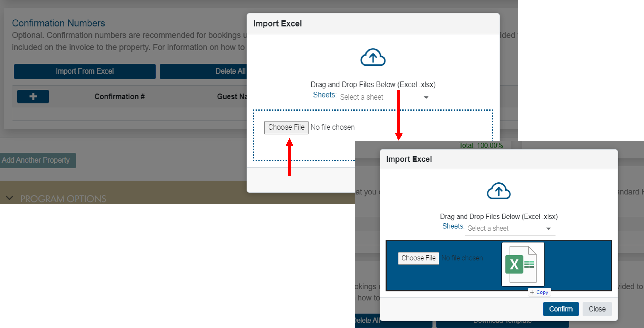
Task: Click plus icon to add confirmation row
Action: [x=33, y=97]
